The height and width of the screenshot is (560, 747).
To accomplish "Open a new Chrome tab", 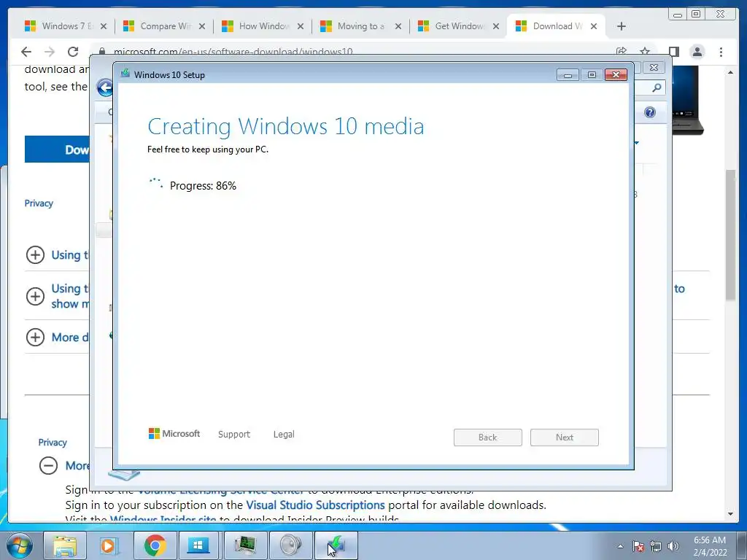I will (622, 26).
